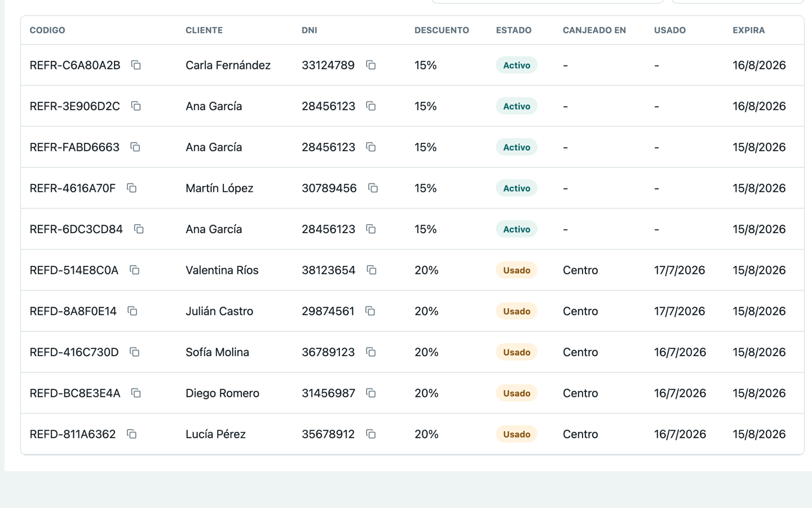This screenshot has height=508, width=812.
Task: Copy code REFD-BC8E3E4A
Action: coord(136,393)
